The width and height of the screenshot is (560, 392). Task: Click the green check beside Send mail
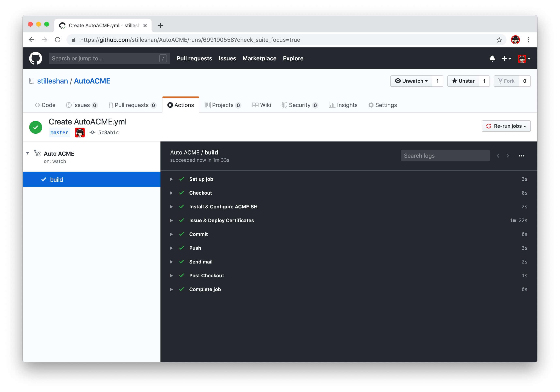click(182, 262)
